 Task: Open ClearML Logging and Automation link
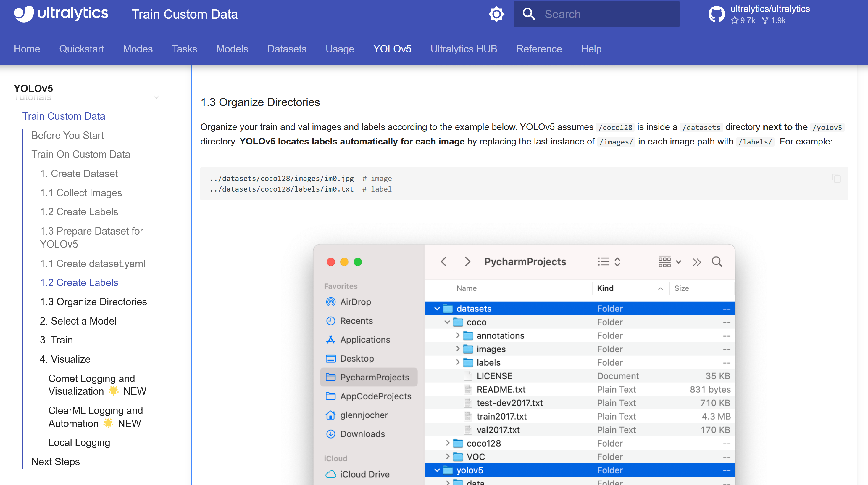coord(96,417)
